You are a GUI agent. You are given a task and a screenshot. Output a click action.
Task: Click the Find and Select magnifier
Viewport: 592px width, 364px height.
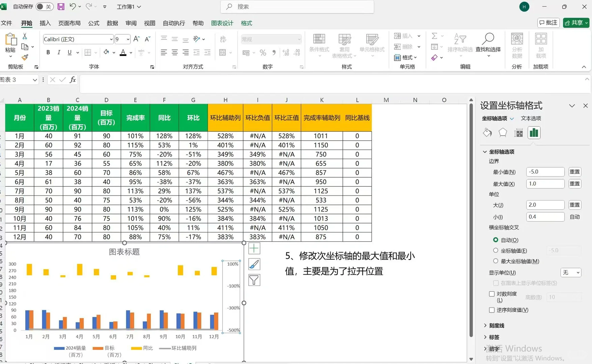pos(488,39)
